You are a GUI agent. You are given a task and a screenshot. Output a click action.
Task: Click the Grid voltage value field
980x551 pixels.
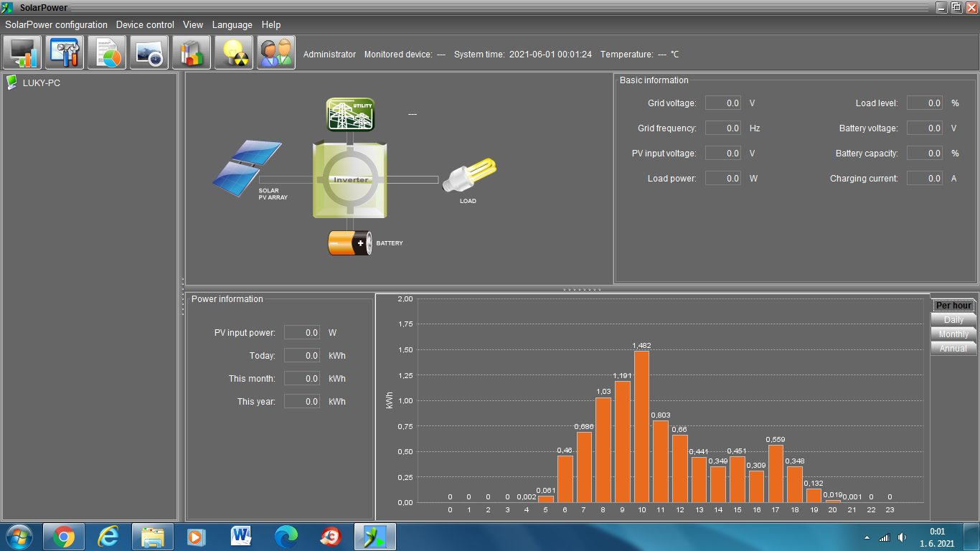(723, 103)
